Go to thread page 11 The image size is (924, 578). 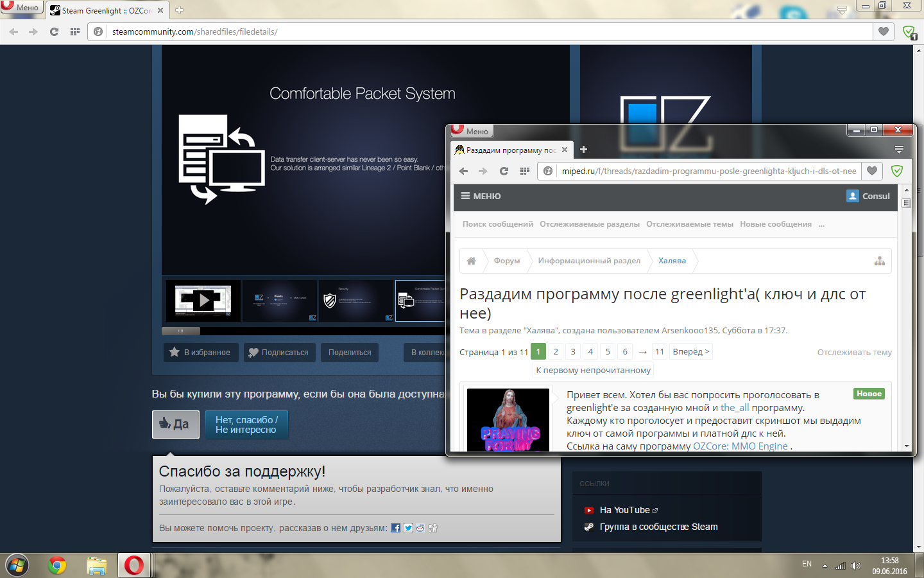coord(660,351)
